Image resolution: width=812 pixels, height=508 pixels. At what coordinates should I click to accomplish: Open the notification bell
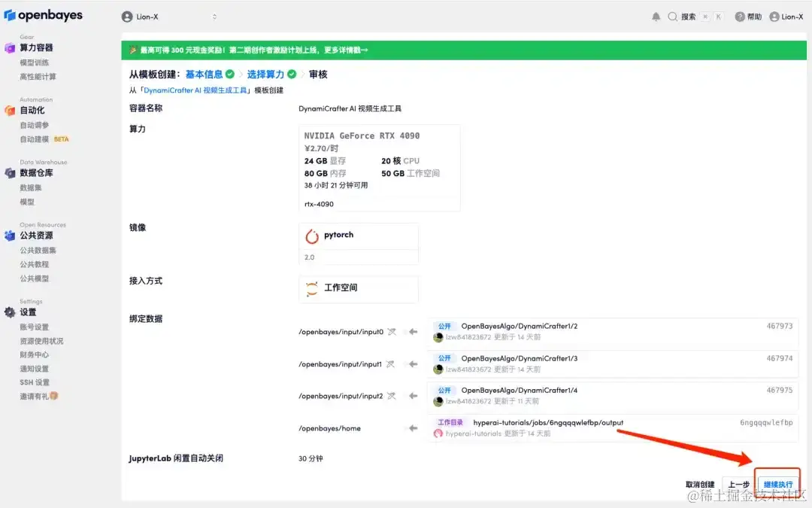[656, 17]
